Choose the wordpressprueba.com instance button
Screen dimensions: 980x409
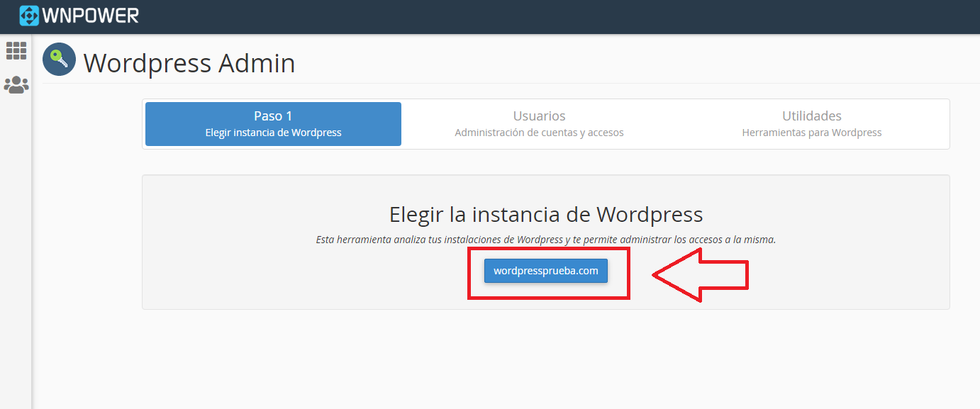(x=546, y=271)
